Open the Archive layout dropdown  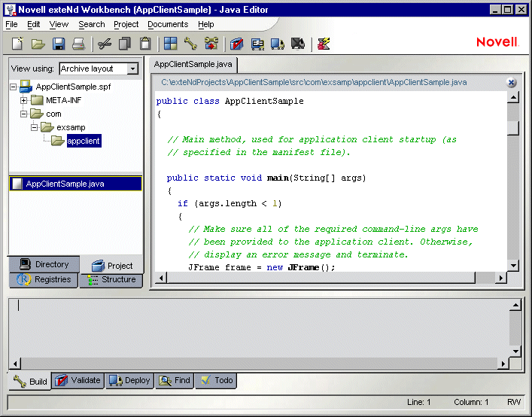point(132,68)
